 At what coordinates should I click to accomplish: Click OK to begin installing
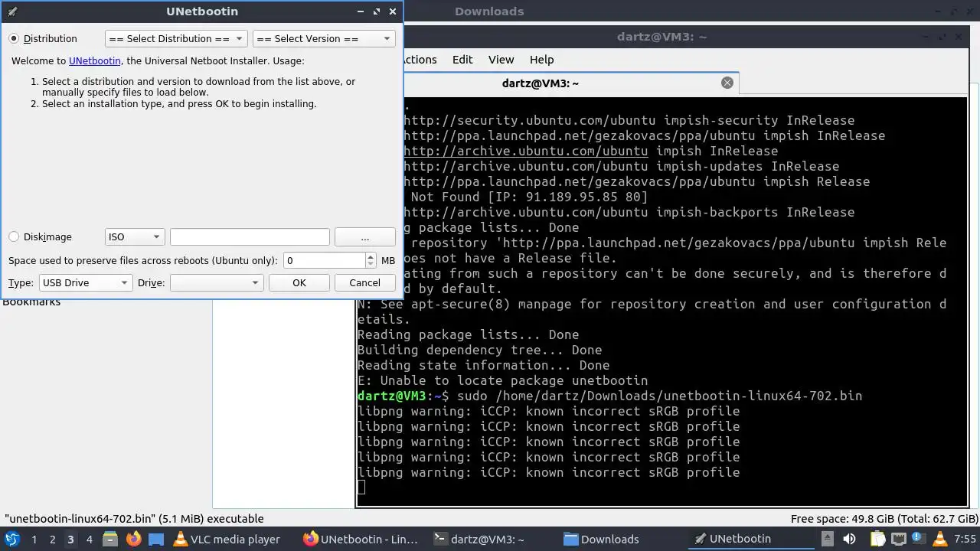[x=299, y=283]
